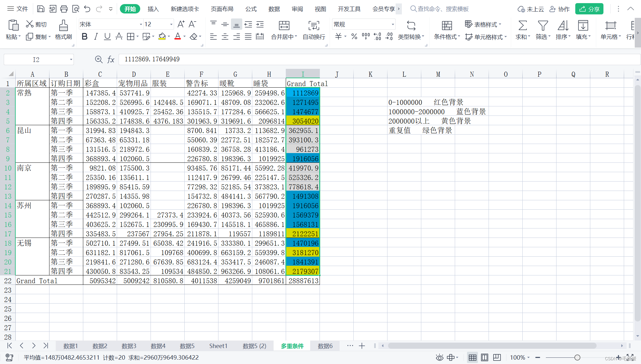This screenshot has width=641, height=364.
Task: Click the Filter (筛选) funnel icon
Action: click(543, 26)
